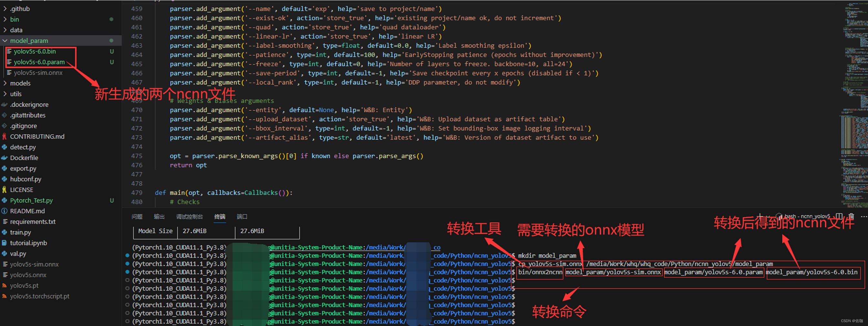Click the tutorial.ipynb notebook icon

pos(5,243)
